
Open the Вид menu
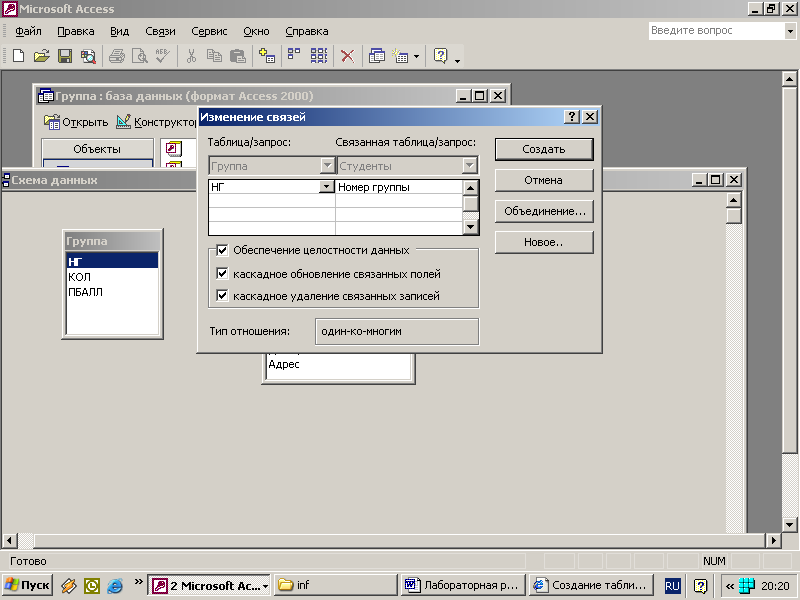click(x=119, y=31)
